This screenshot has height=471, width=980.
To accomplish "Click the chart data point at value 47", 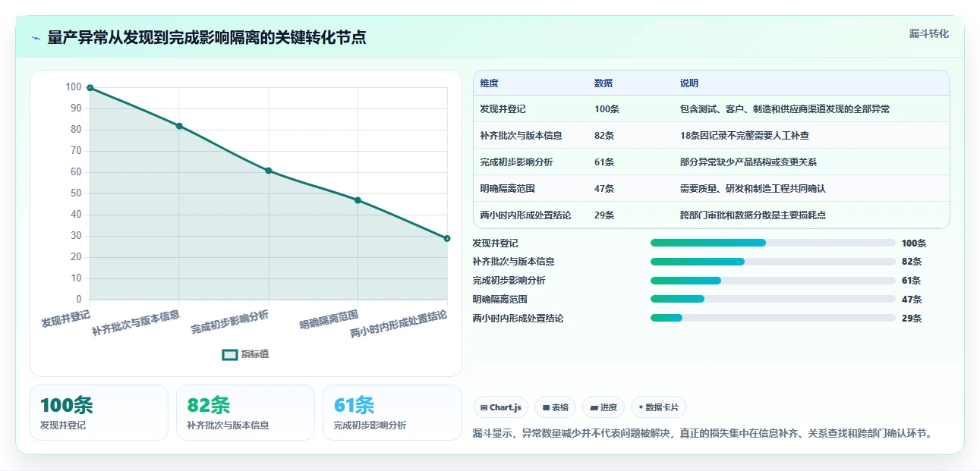I will [358, 200].
